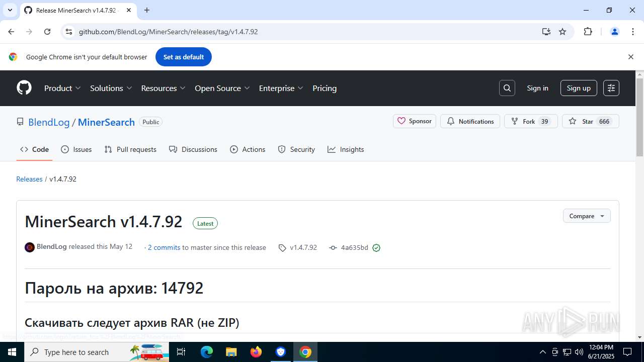Expand the Product menu
The width and height of the screenshot is (644, 362).
point(62,88)
